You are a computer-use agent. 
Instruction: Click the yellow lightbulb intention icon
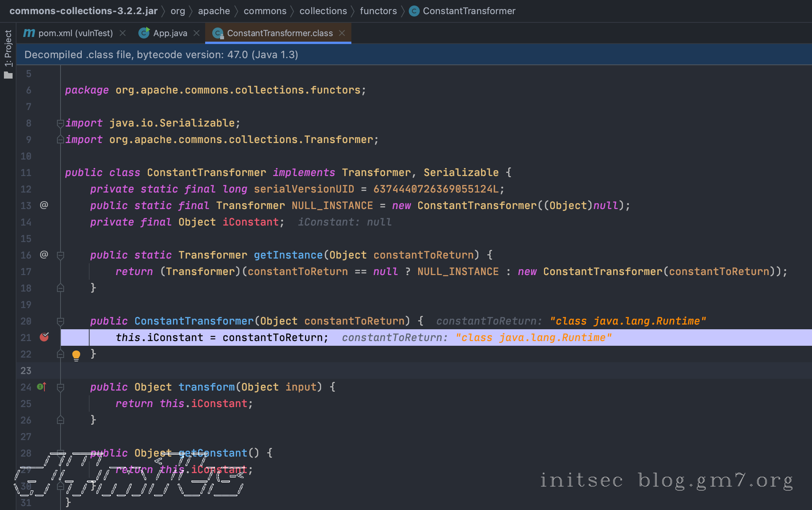point(76,355)
